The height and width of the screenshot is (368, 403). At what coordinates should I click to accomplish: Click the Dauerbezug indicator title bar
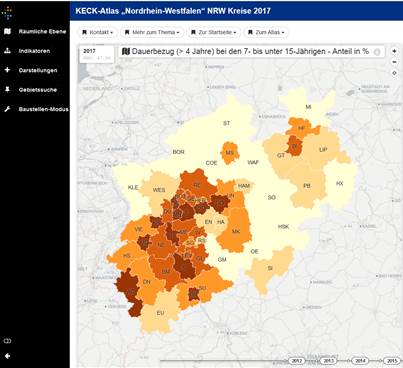point(252,52)
